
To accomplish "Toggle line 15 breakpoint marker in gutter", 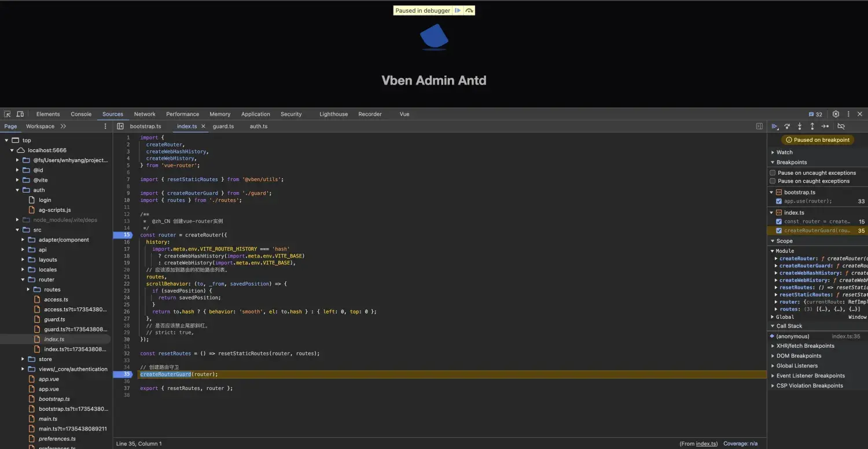I will point(123,235).
